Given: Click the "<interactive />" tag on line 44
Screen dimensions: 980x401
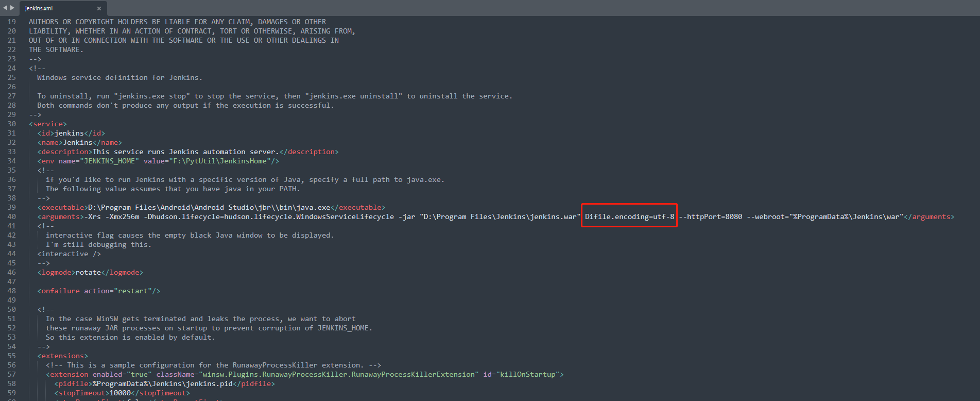Looking at the screenshot, I should click(x=69, y=254).
